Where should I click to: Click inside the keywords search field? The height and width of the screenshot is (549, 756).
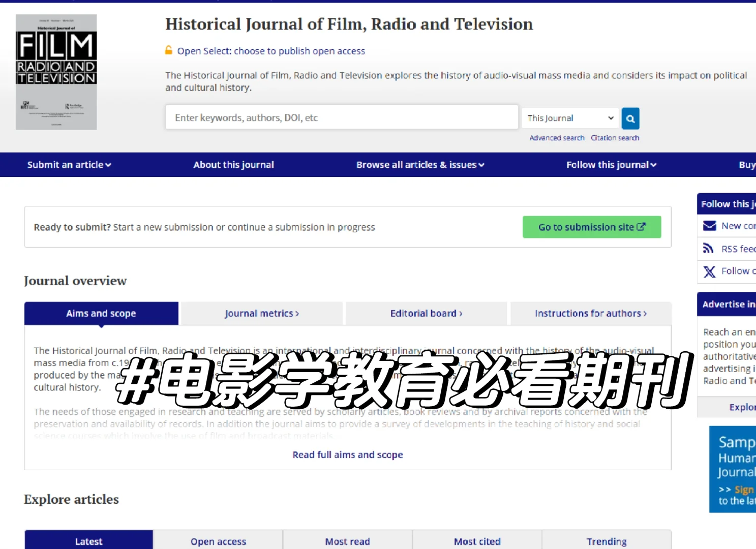click(341, 117)
